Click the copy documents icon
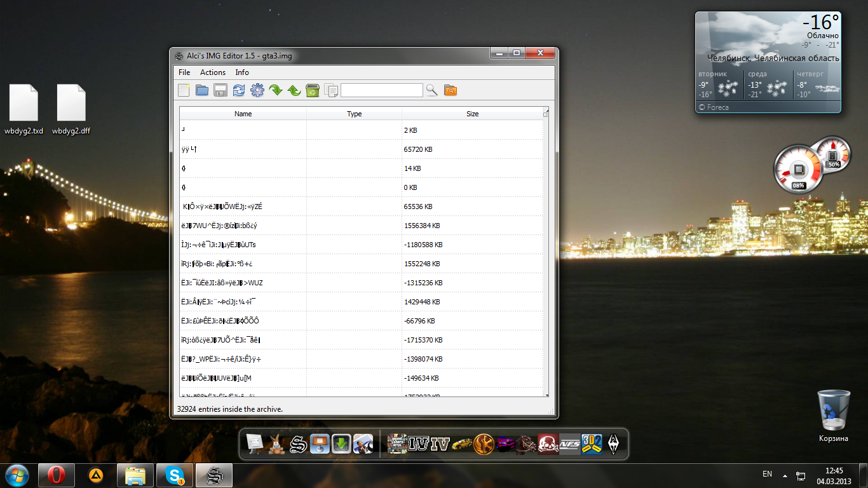 [x=331, y=90]
